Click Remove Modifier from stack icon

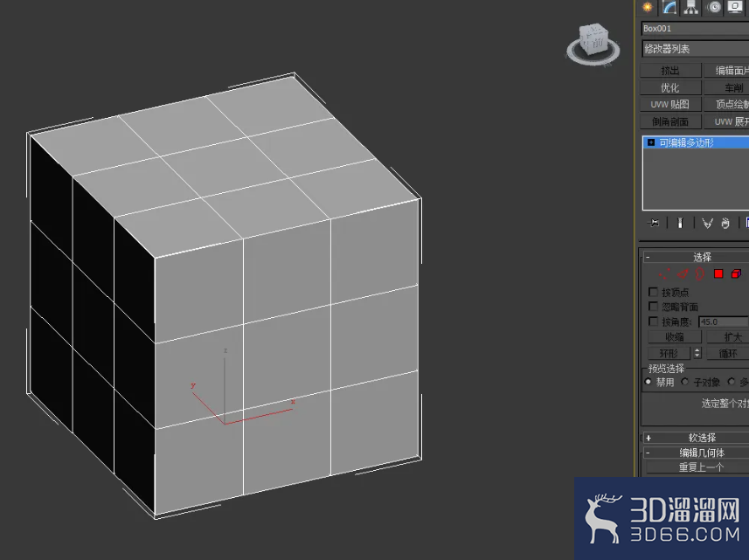725,223
